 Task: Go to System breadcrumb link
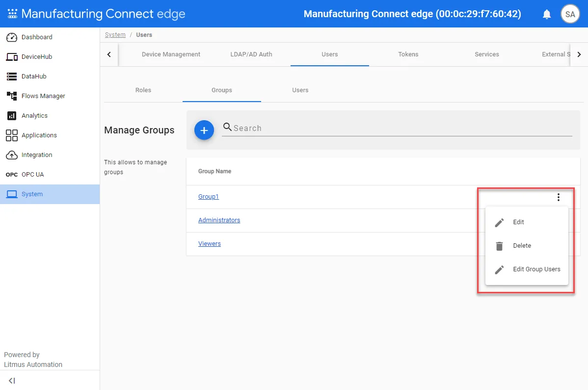tap(115, 35)
